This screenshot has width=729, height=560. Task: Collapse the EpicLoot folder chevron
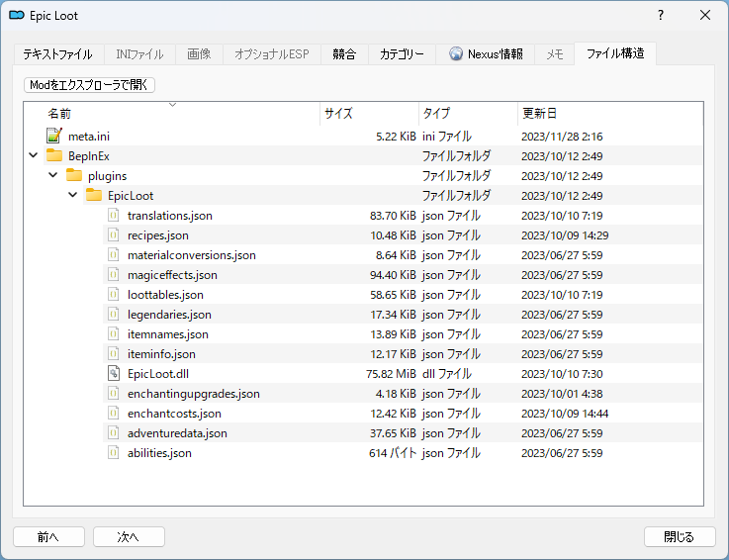[73, 195]
